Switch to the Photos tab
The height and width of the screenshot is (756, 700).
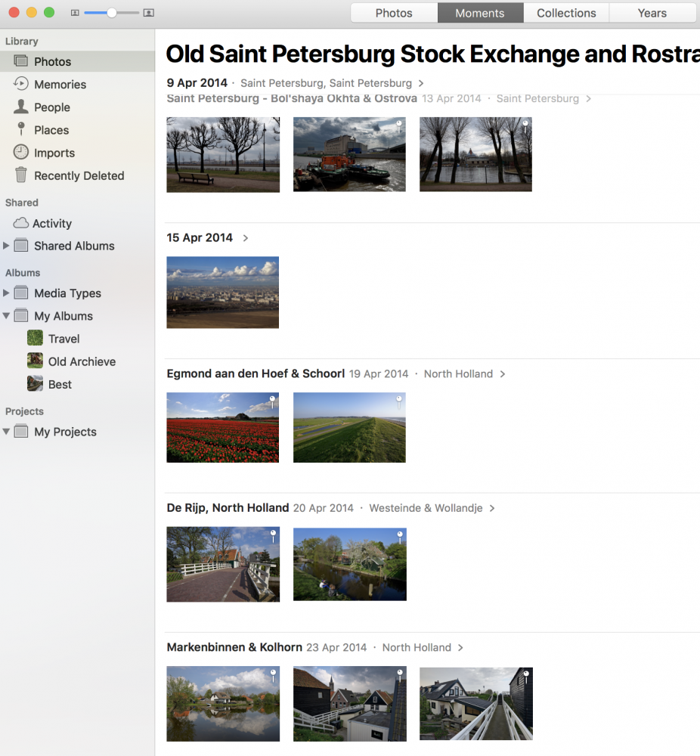tap(394, 13)
